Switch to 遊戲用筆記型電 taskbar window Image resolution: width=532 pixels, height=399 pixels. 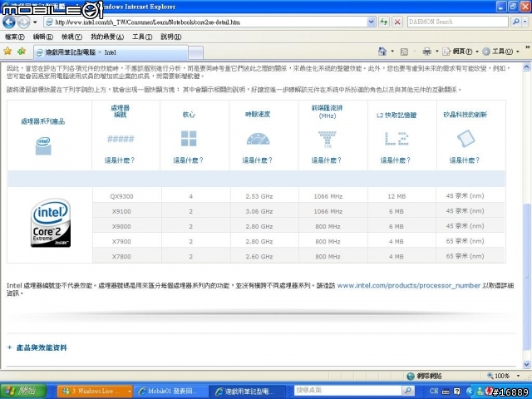[x=249, y=391]
